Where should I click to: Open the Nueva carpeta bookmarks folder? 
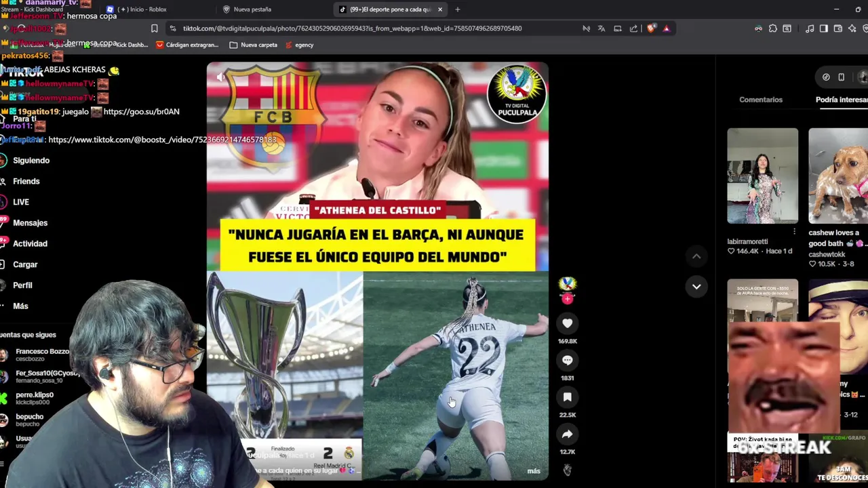pos(254,45)
